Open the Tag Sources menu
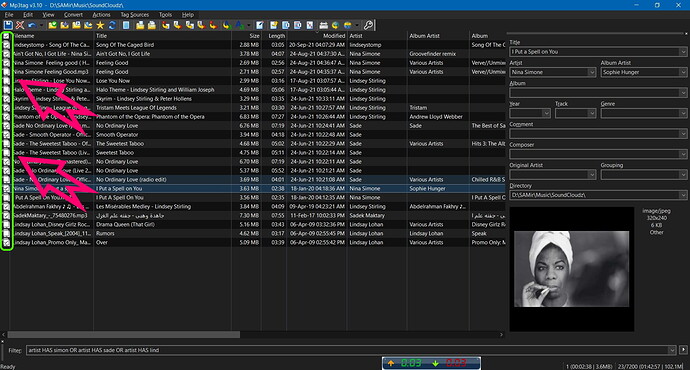 (x=135, y=15)
